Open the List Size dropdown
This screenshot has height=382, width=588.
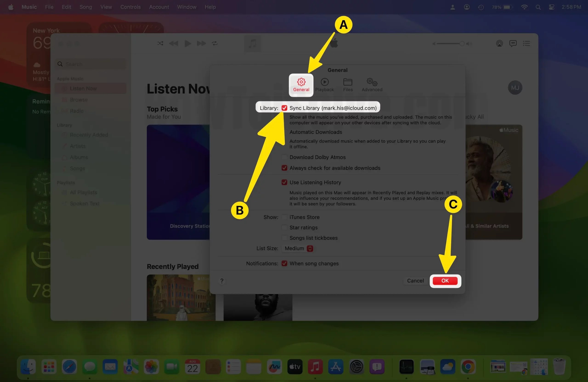point(298,248)
